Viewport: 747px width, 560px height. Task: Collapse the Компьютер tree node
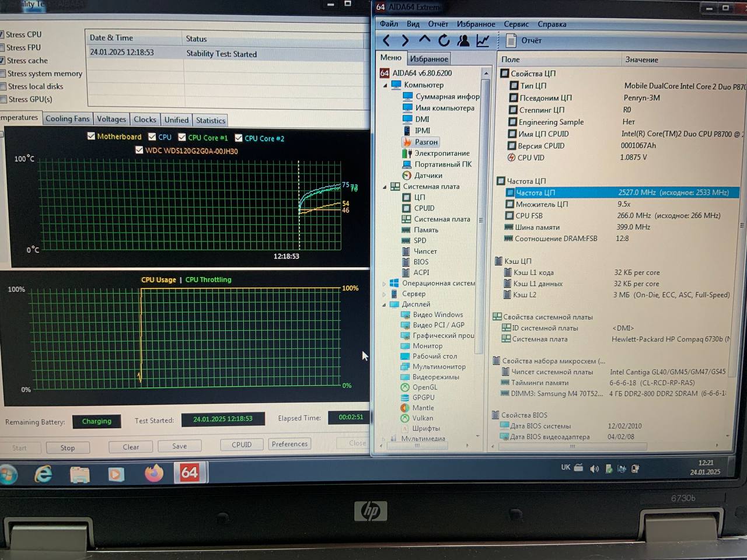[385, 85]
